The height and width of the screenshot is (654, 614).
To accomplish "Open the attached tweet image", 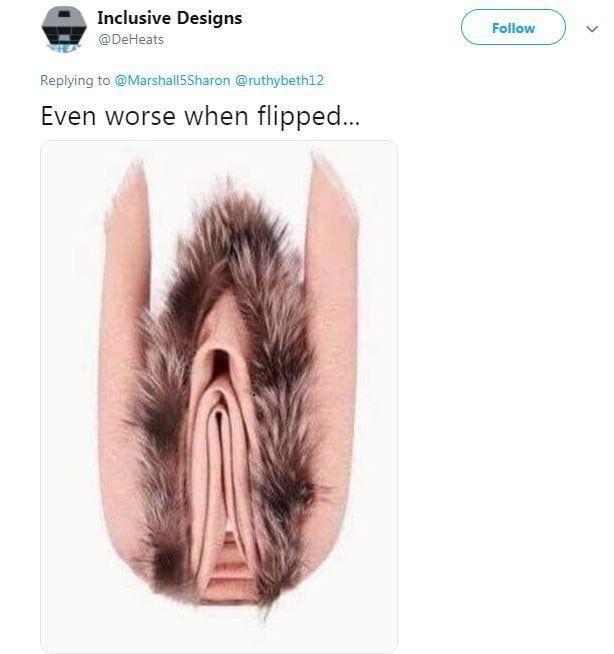I will tap(219, 396).
